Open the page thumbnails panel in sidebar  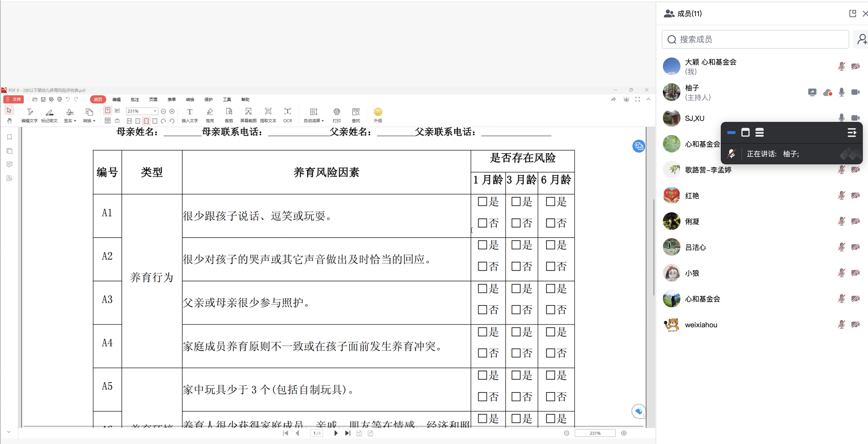point(9,151)
